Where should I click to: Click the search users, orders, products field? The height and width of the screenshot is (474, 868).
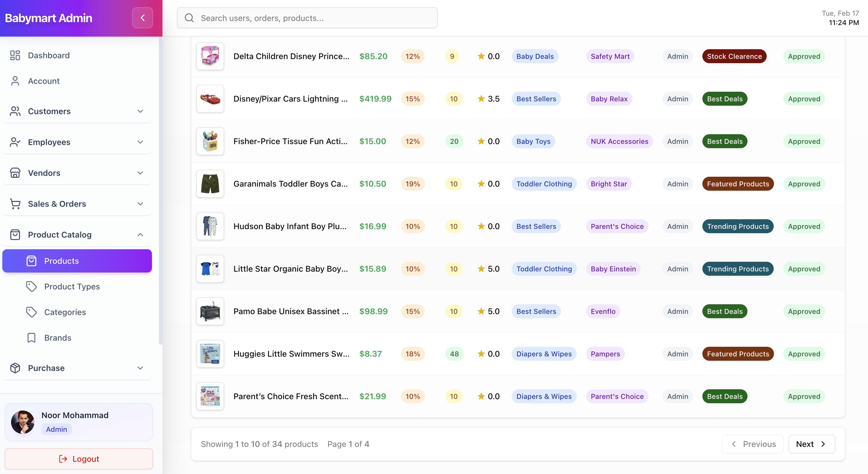pos(313,18)
